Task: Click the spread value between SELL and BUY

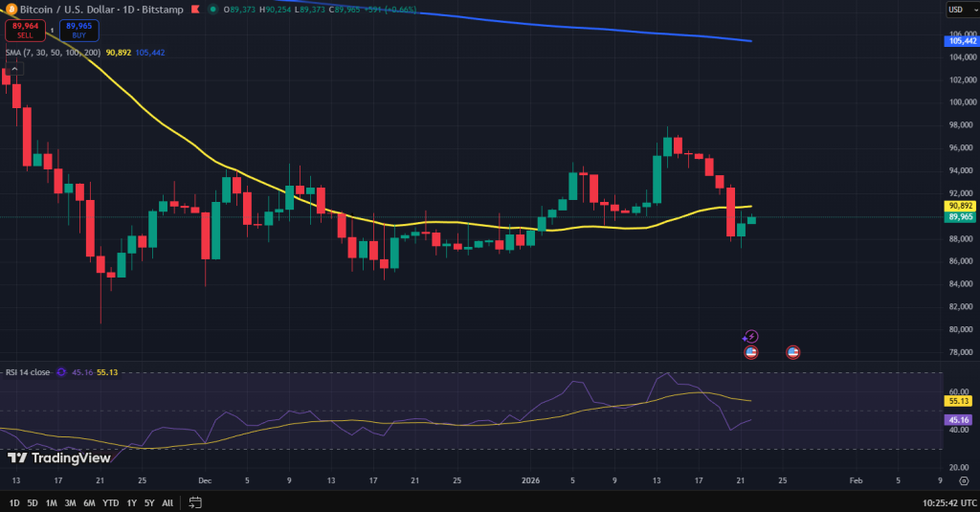Action: click(x=53, y=30)
